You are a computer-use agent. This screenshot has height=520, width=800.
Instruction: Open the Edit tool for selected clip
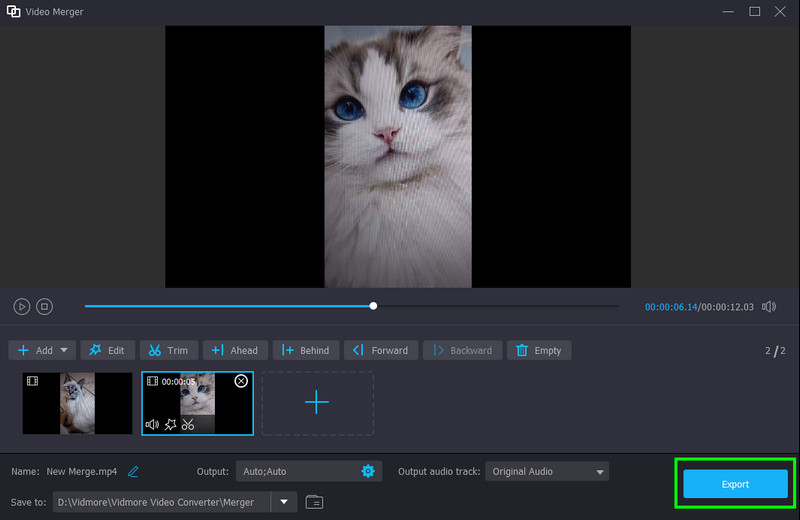[108, 351]
